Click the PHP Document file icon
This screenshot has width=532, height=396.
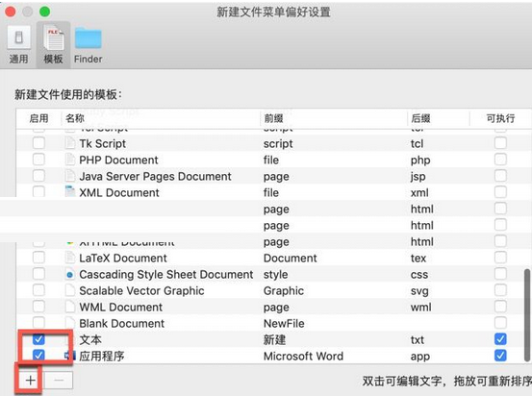pos(70,160)
